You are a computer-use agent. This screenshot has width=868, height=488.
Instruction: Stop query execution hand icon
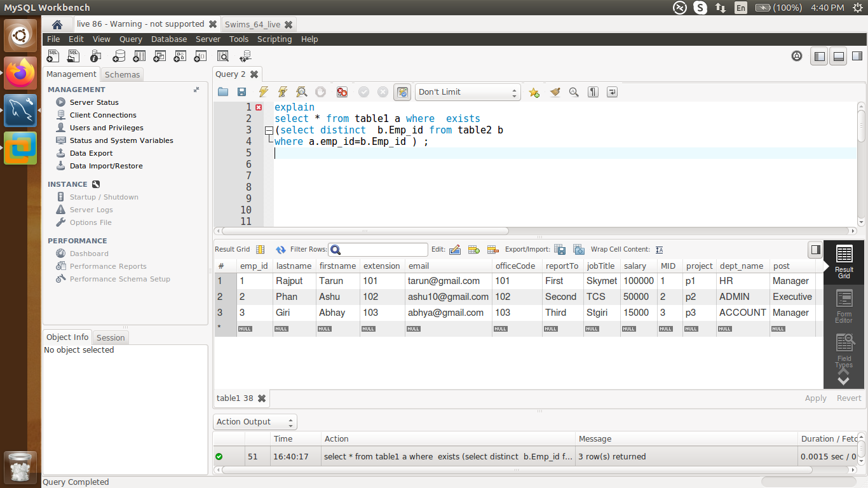tap(321, 92)
